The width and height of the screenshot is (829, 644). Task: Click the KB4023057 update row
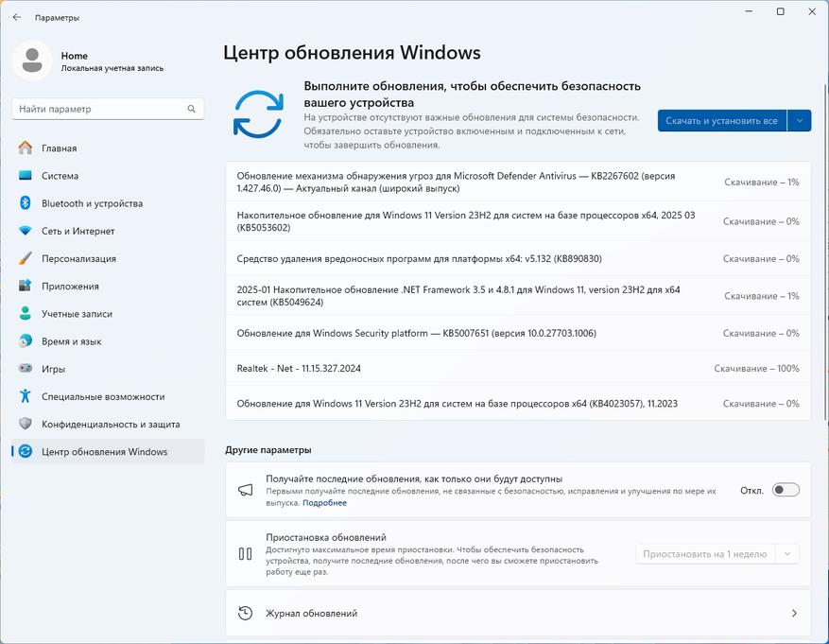coord(518,404)
